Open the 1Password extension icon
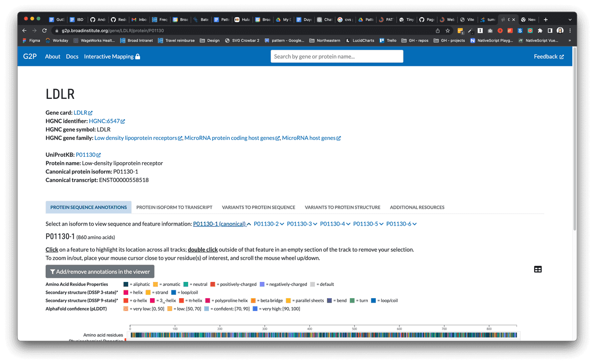The height and width of the screenshot is (364, 594). click(x=480, y=30)
